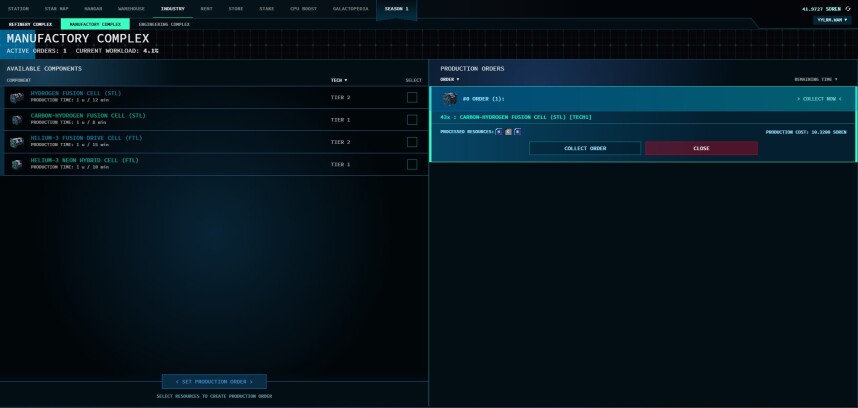Click the Collect Order button
Screen dimensions: 858x408
(x=585, y=148)
